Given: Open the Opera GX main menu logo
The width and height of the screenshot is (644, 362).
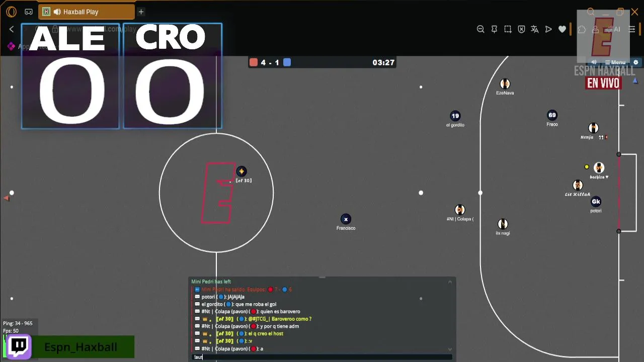Looking at the screenshot, I should 11,12.
